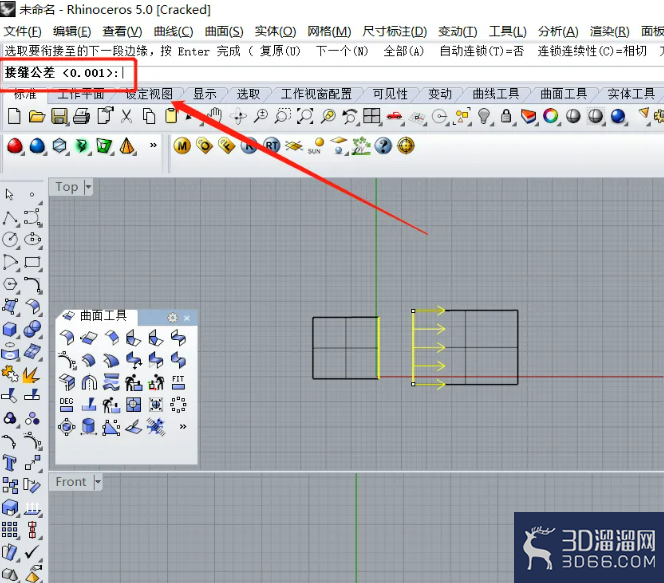The width and height of the screenshot is (664, 583).
Task: Click the blue question mark help icon
Action: pos(383,146)
